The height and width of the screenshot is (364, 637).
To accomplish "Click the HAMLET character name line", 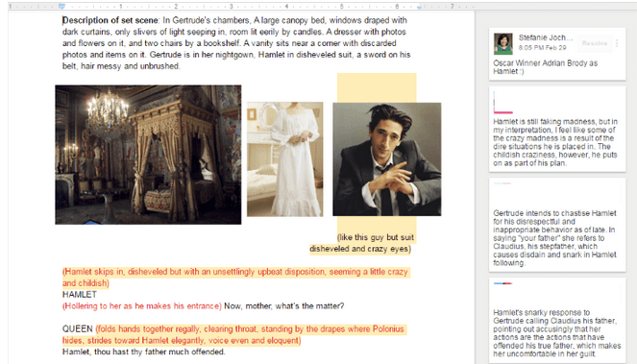I will pos(80,295).
